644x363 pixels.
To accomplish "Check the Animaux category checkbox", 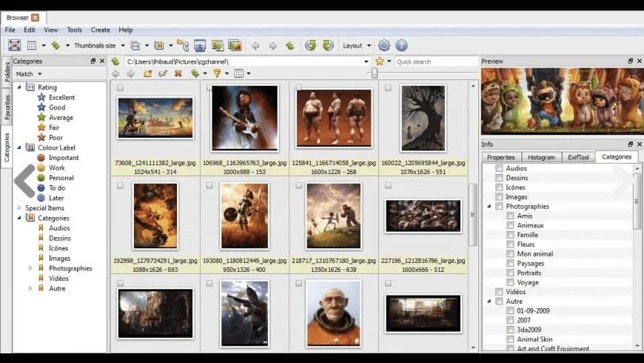I will [510, 225].
